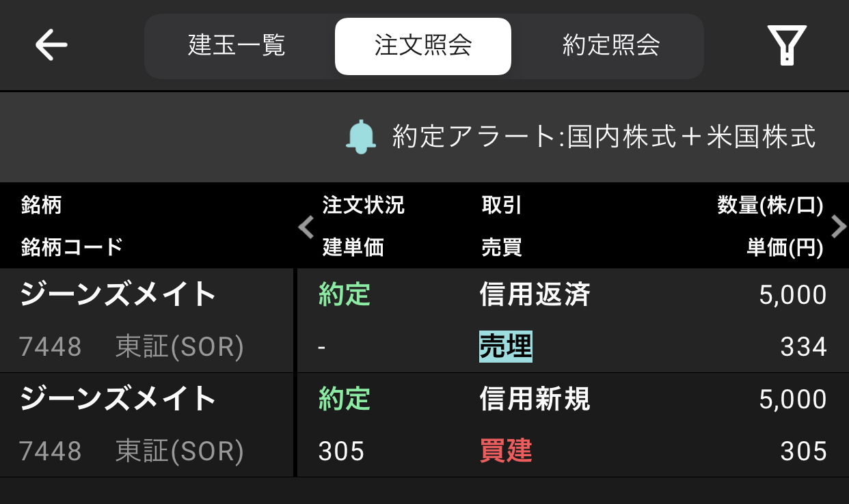849x504 pixels.
Task: Tap the 約定アラート:国内株式＋米国株式 setting
Action: point(604,137)
